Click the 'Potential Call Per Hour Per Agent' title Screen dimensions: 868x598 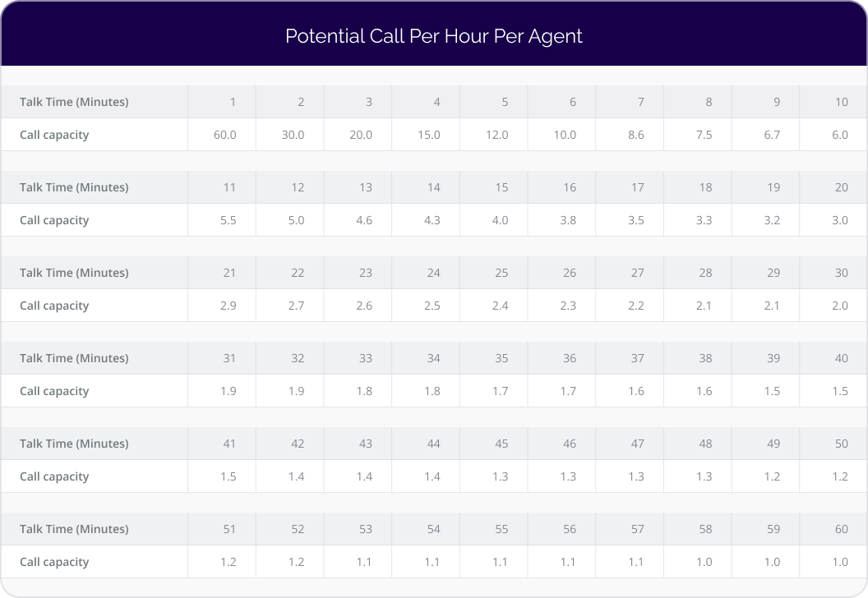click(433, 36)
